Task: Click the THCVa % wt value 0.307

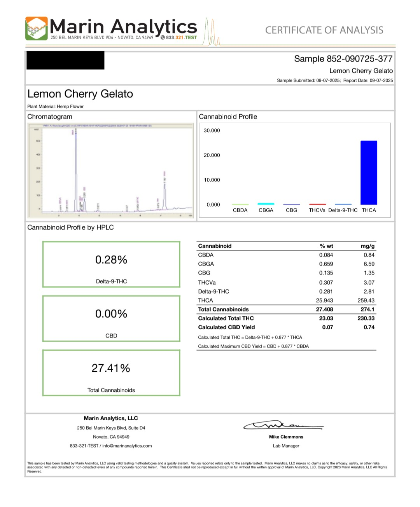Action: [326, 283]
